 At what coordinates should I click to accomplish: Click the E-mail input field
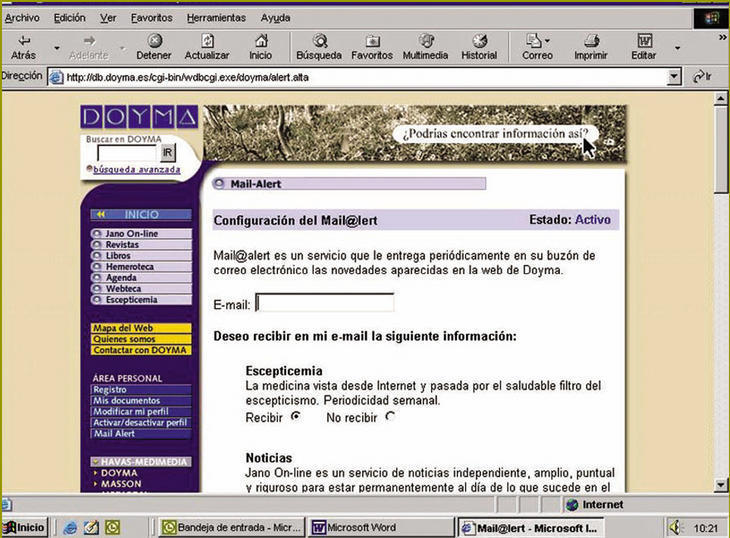(x=325, y=303)
